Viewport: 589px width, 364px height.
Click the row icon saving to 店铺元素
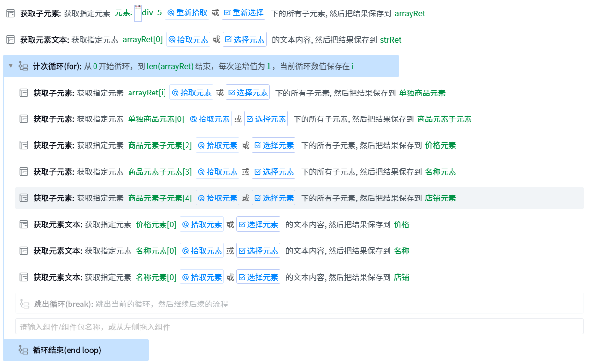click(24, 198)
